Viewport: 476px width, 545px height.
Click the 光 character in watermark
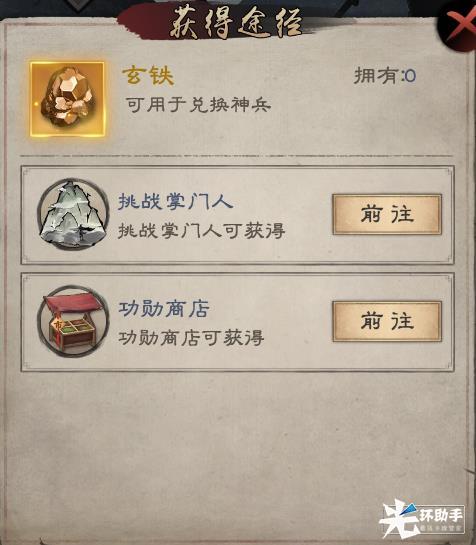tap(399, 518)
